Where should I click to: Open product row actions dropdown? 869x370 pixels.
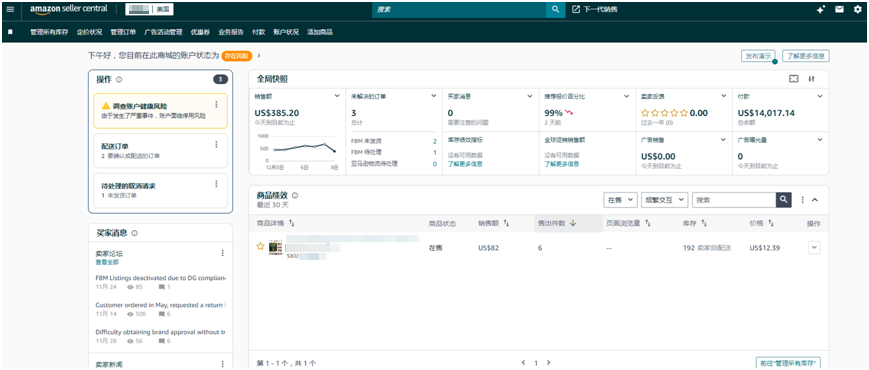814,248
